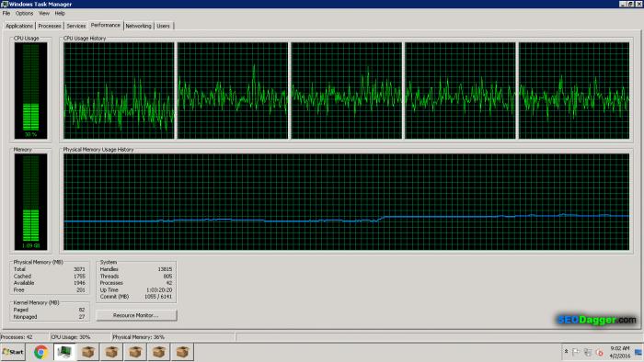This screenshot has width=644, height=362.
Task: Select the Services tab
Action: (76, 26)
